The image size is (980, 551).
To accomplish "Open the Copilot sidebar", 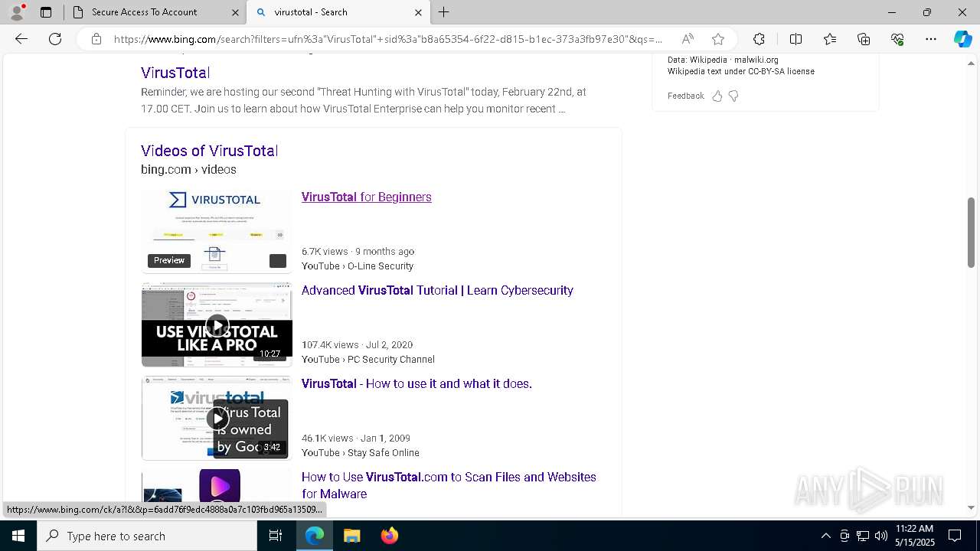I will point(962,39).
